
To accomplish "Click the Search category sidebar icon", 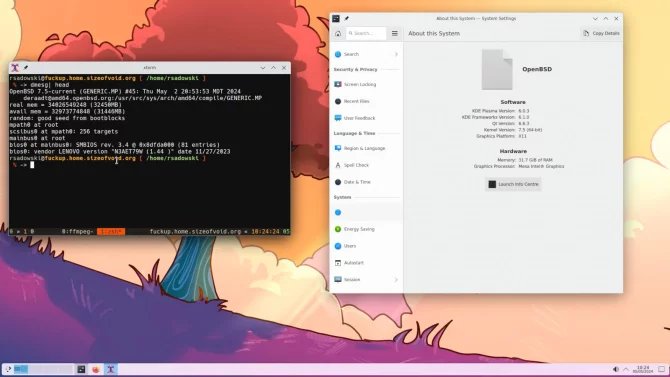I will pyautogui.click(x=338, y=54).
